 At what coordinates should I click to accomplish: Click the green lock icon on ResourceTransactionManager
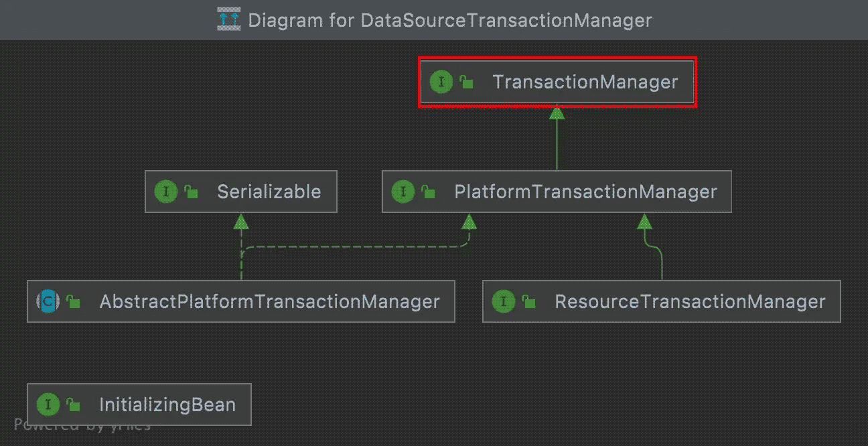(x=528, y=303)
